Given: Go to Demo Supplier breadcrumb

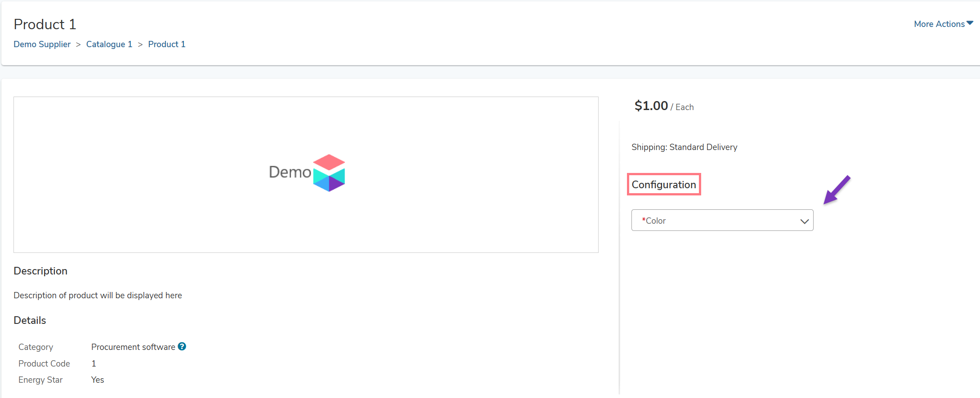Looking at the screenshot, I should tap(42, 44).
